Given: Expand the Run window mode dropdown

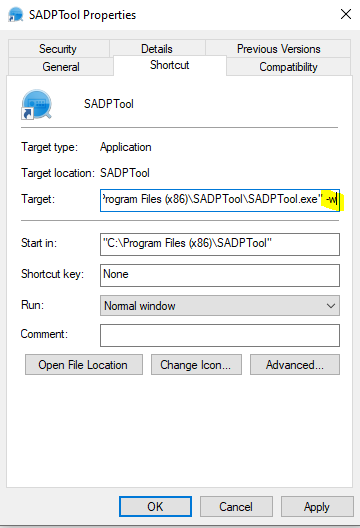Looking at the screenshot, I should (220, 305).
